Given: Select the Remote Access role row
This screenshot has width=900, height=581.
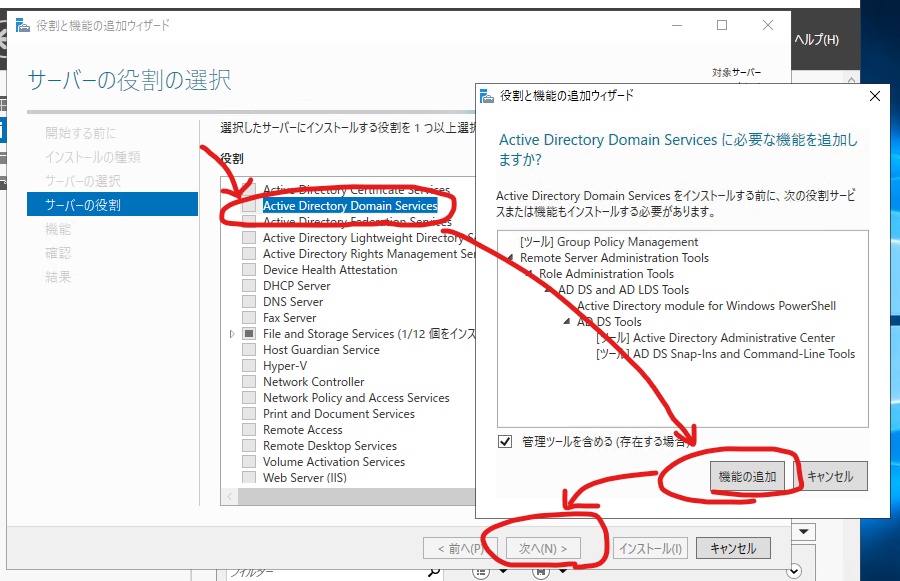Looking at the screenshot, I should click(302, 430).
